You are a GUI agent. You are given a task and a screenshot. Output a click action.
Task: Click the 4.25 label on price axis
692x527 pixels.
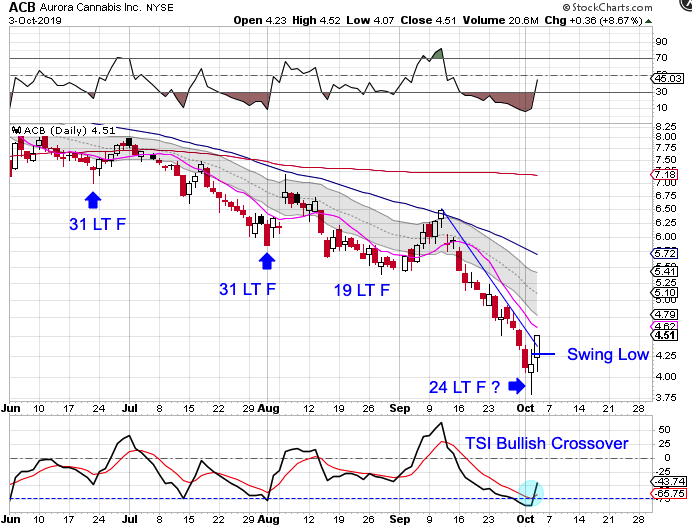click(x=666, y=355)
